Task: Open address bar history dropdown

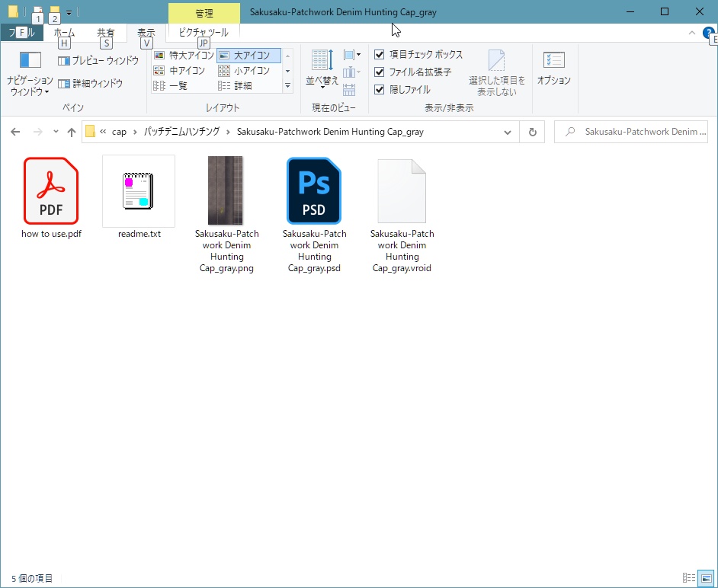Action: pyautogui.click(x=508, y=133)
